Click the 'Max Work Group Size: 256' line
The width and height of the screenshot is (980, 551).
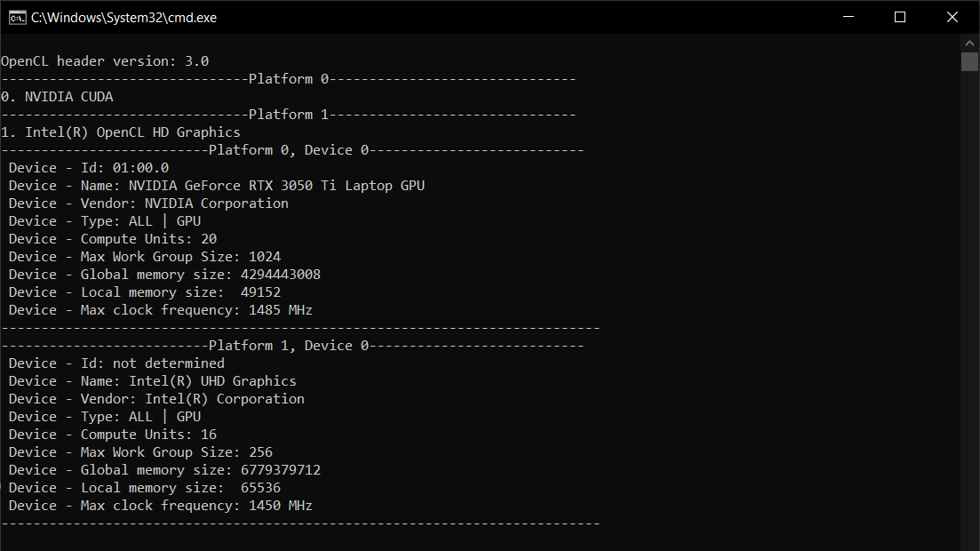click(x=140, y=452)
